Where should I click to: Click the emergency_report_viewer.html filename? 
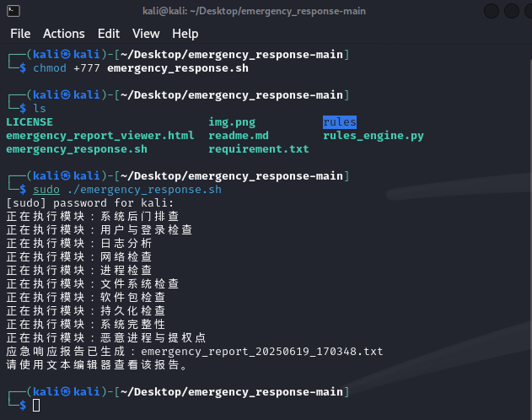click(x=100, y=136)
